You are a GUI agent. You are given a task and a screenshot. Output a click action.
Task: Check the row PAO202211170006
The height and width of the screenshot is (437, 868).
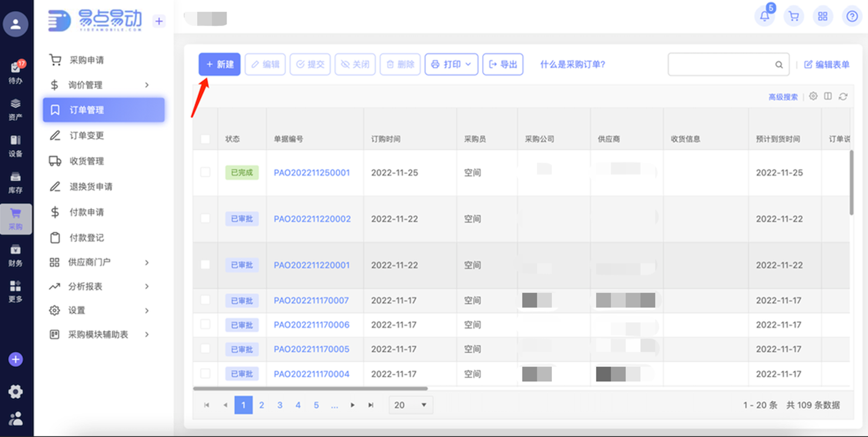tap(205, 325)
